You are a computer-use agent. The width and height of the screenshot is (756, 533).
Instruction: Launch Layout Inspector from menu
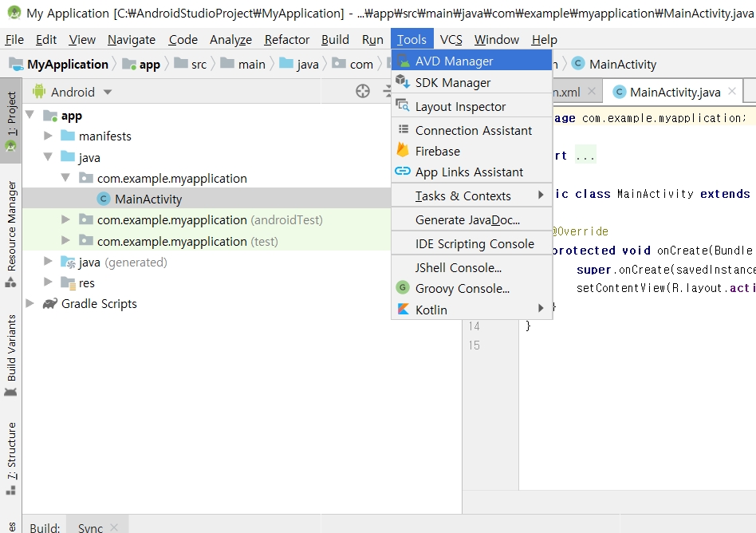tap(471, 107)
